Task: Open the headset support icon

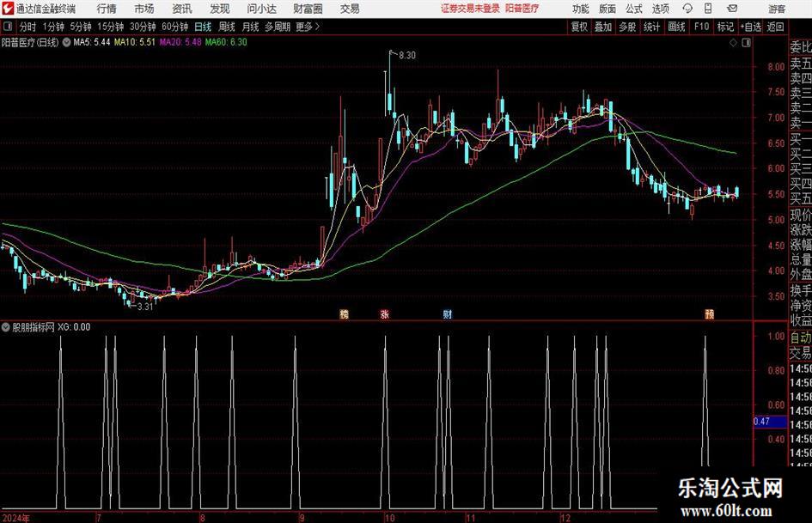Action: 687,9
